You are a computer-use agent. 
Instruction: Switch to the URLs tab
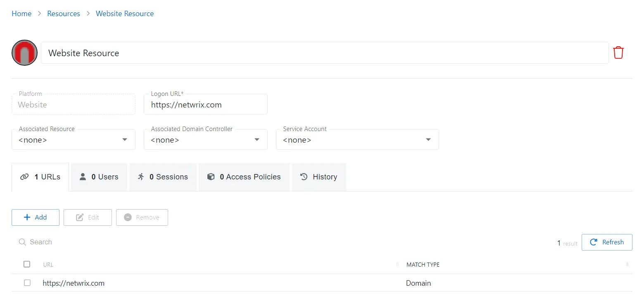point(40,177)
